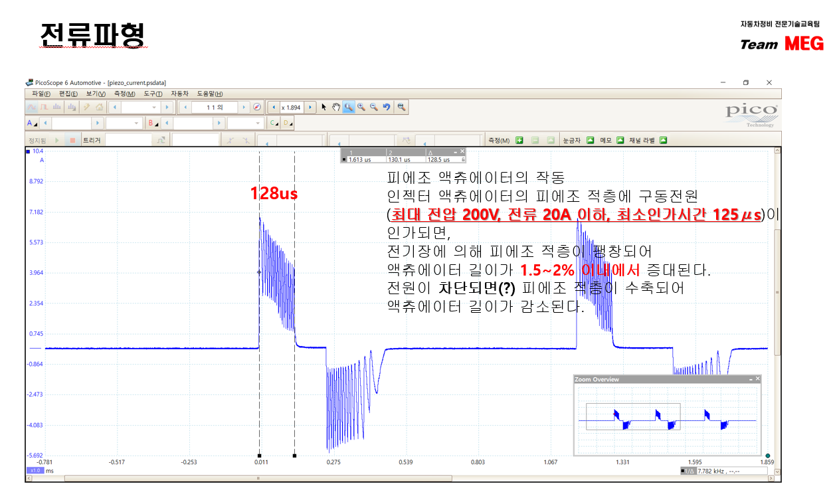Click the zoom in magnifier icon
835x504 pixels.
[361, 107]
